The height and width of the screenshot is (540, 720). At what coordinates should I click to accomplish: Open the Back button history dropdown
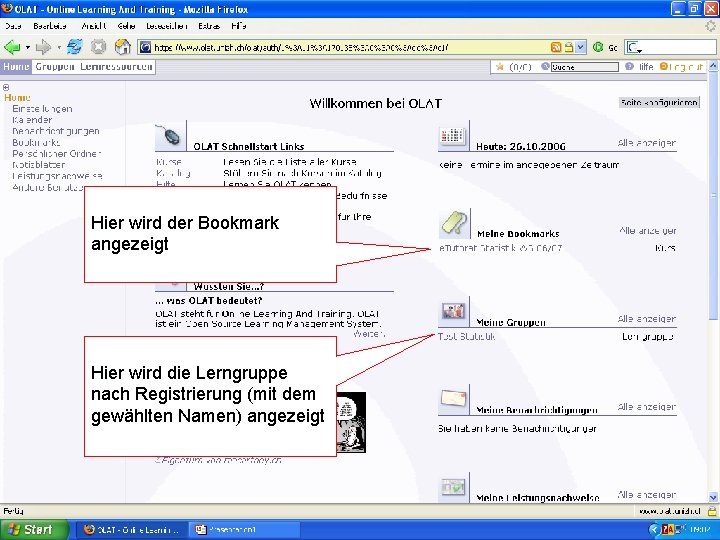point(28,47)
